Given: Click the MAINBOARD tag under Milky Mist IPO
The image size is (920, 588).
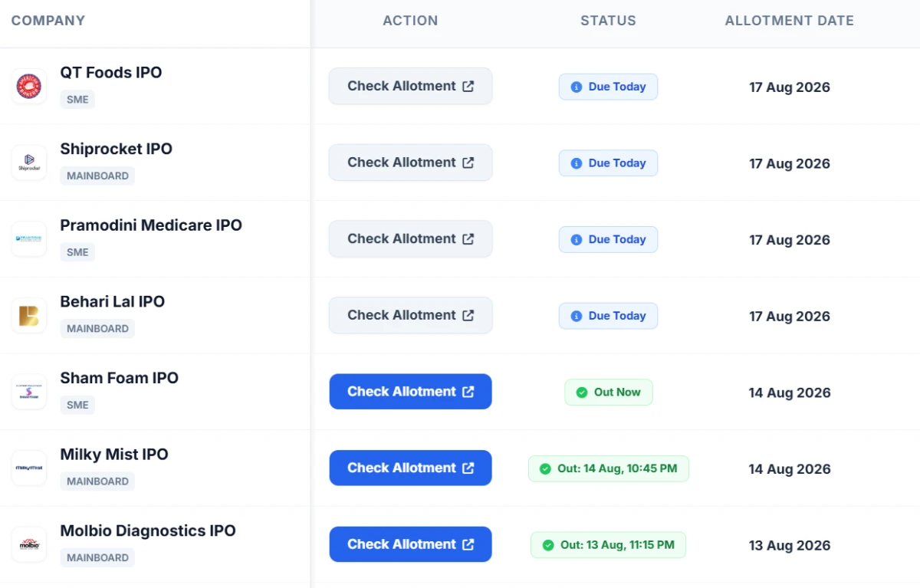Looking at the screenshot, I should tap(97, 481).
